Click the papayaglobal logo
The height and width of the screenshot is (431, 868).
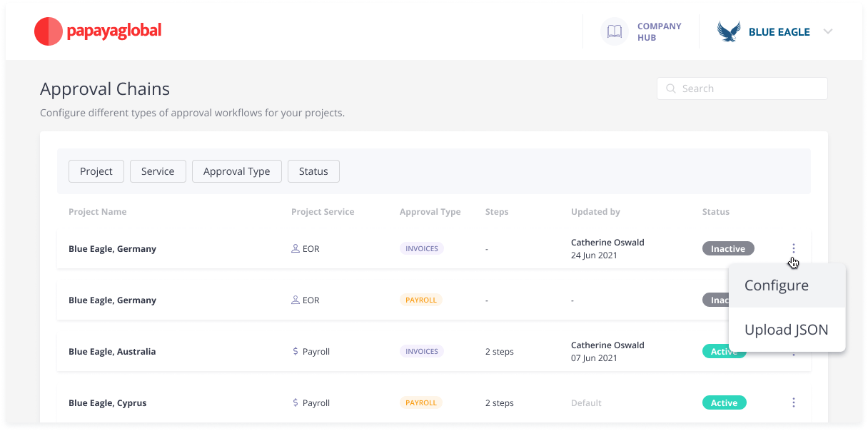(x=98, y=31)
